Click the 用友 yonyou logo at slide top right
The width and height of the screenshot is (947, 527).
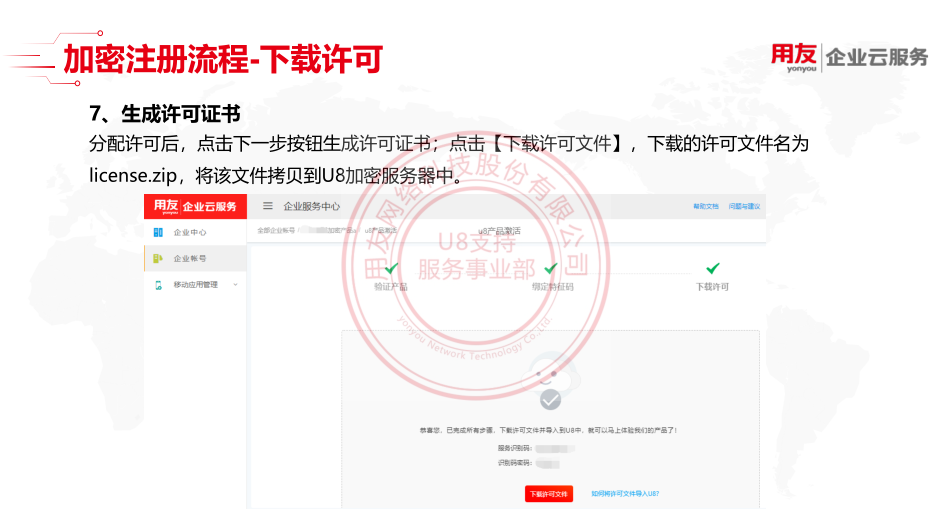(x=794, y=58)
